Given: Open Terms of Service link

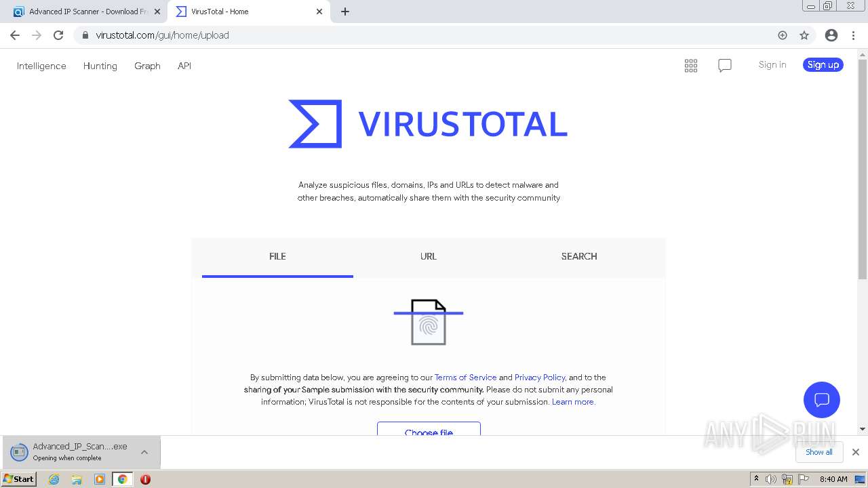Looking at the screenshot, I should coord(465,378).
